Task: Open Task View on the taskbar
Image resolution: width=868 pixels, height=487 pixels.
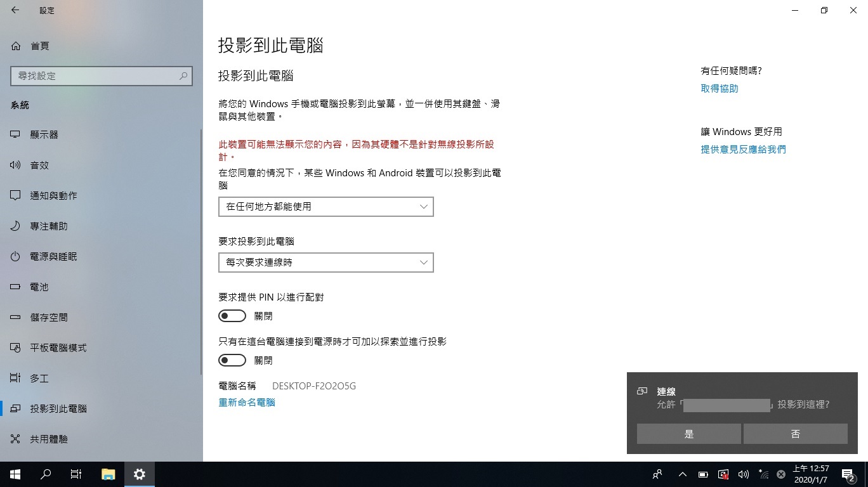Action: 76,474
